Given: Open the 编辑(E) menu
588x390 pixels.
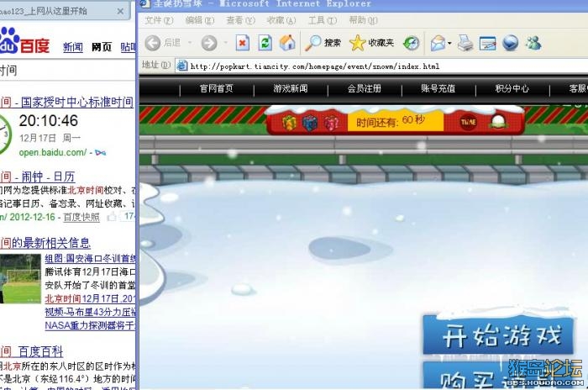Looking at the screenshot, I should pos(200,20).
